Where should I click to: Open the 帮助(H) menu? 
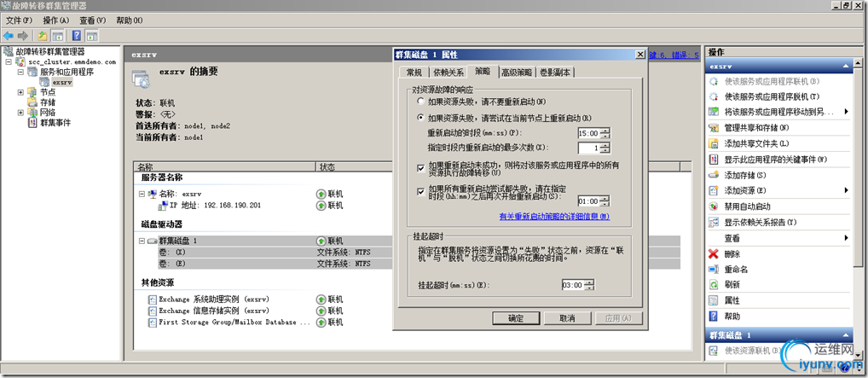129,20
